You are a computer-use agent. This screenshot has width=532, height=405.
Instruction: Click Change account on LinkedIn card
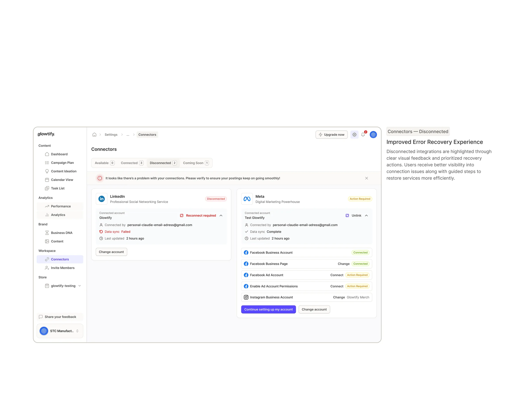pyautogui.click(x=111, y=252)
